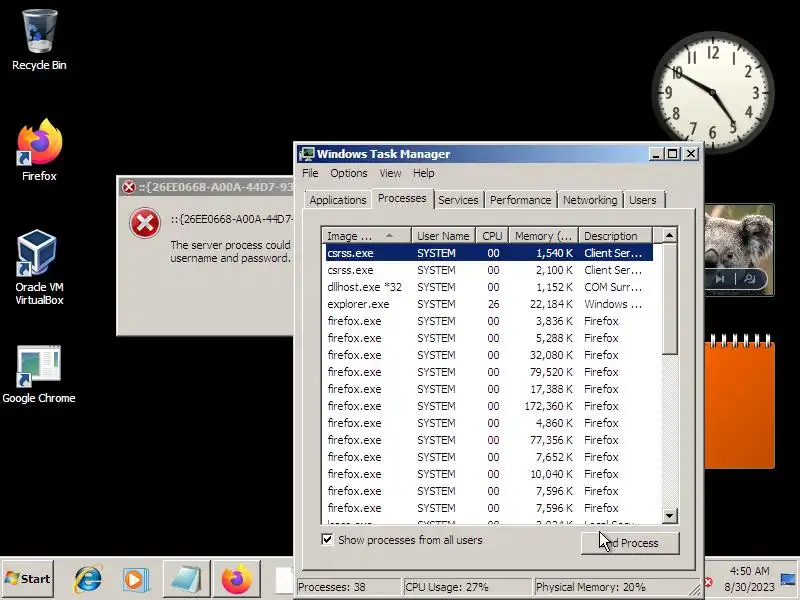
Task: Launch Windows Media Player from the taskbar
Action: (x=136, y=579)
